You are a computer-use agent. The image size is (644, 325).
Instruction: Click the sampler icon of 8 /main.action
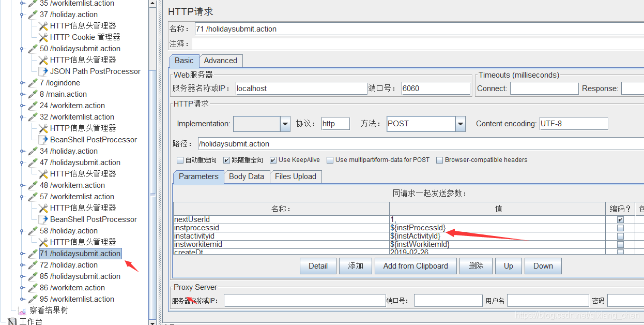[x=33, y=94]
